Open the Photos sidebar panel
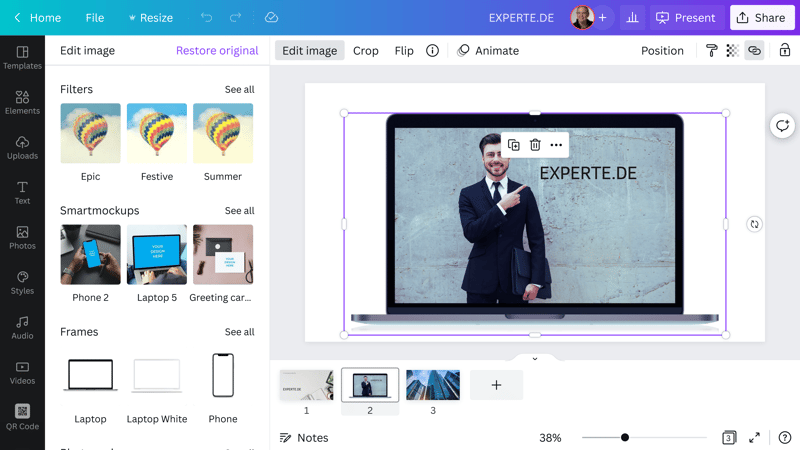This screenshot has width=800, height=450. pyautogui.click(x=22, y=238)
